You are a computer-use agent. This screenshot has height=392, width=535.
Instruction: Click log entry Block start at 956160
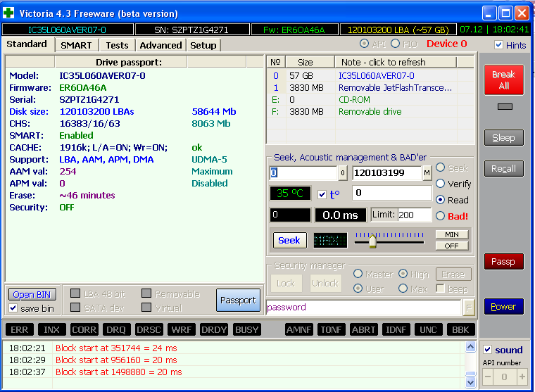pyautogui.click(x=116, y=360)
